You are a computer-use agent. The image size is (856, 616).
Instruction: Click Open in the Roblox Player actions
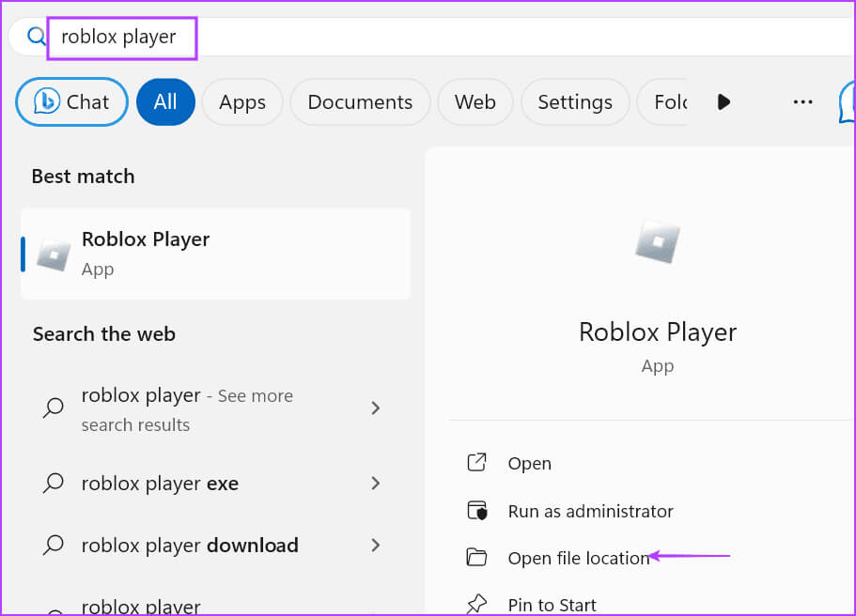529,463
